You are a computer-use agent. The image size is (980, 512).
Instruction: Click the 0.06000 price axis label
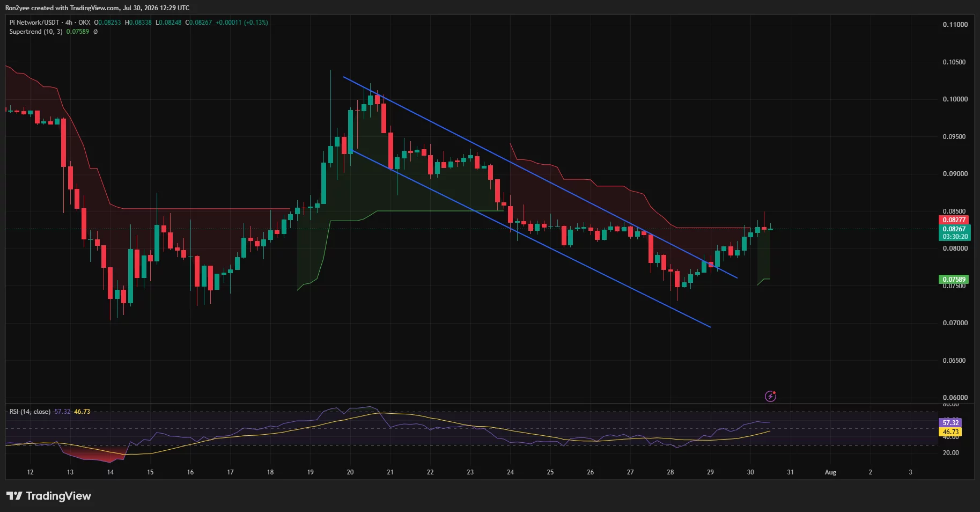pos(955,398)
